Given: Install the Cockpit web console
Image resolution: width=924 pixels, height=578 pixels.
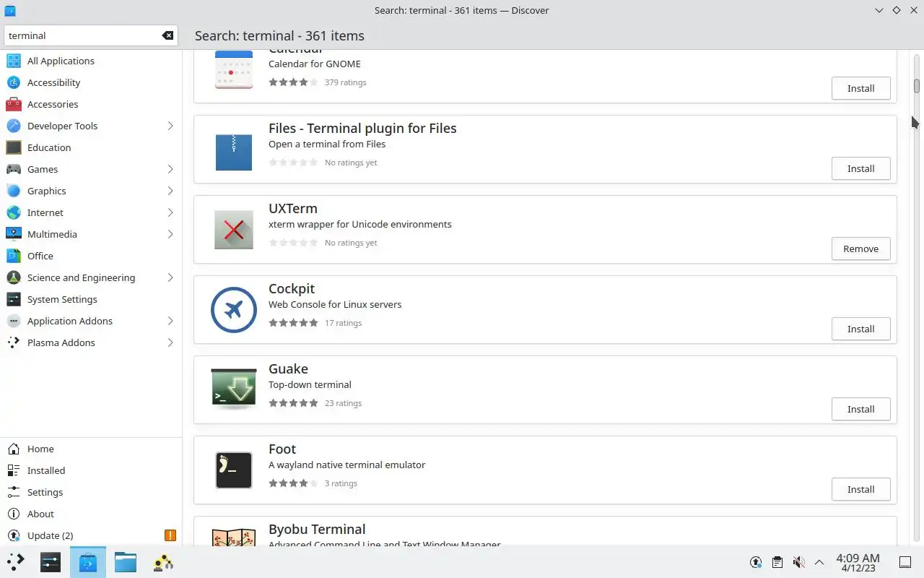Looking at the screenshot, I should pyautogui.click(x=860, y=329).
